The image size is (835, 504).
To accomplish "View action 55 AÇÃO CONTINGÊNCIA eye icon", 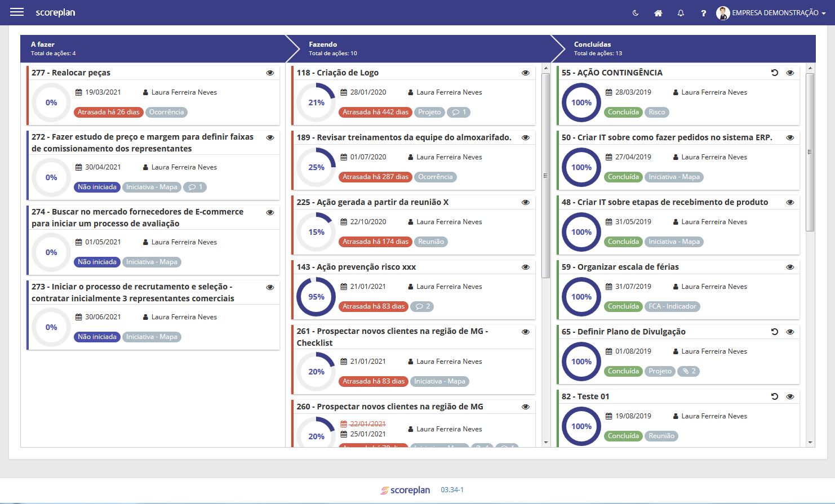I will coord(790,73).
